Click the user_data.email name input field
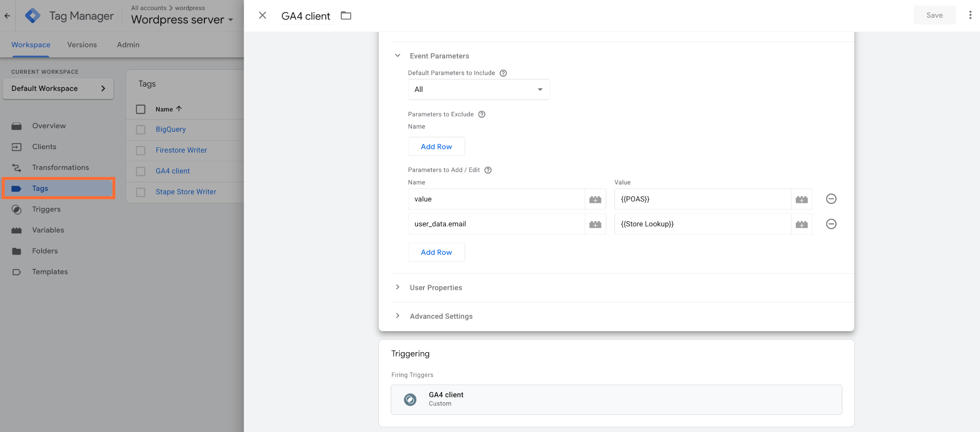980x432 pixels. point(496,224)
